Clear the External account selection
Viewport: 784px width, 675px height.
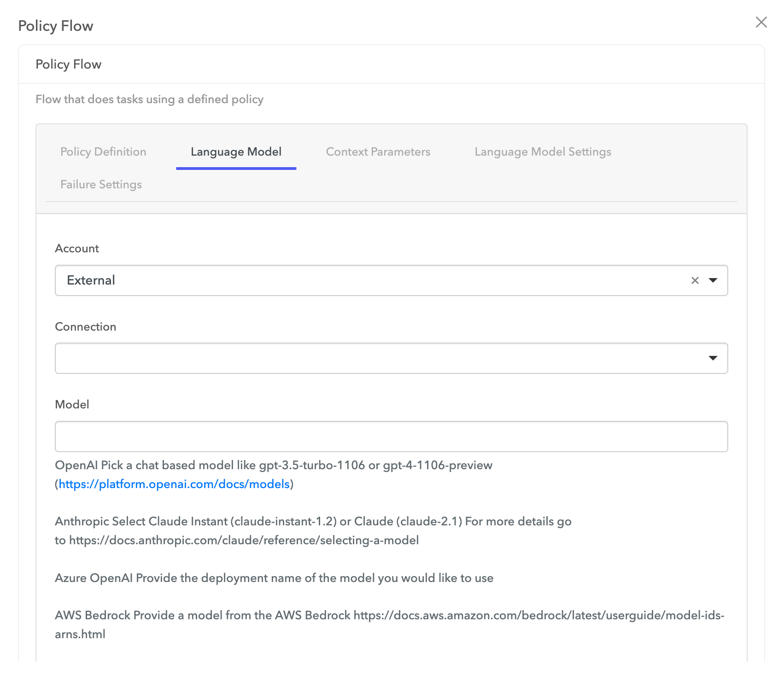coord(695,280)
